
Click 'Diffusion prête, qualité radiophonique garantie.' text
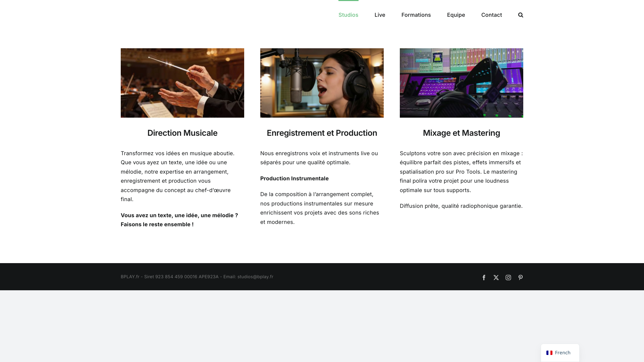coord(461,206)
